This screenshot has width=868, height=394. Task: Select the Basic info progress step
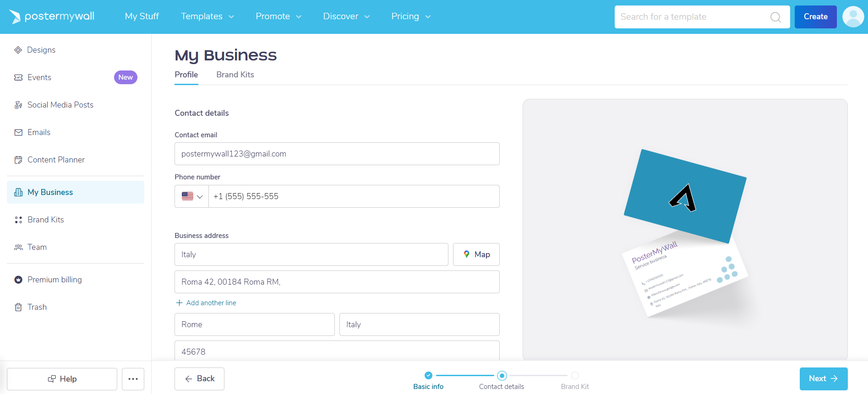[428, 381]
